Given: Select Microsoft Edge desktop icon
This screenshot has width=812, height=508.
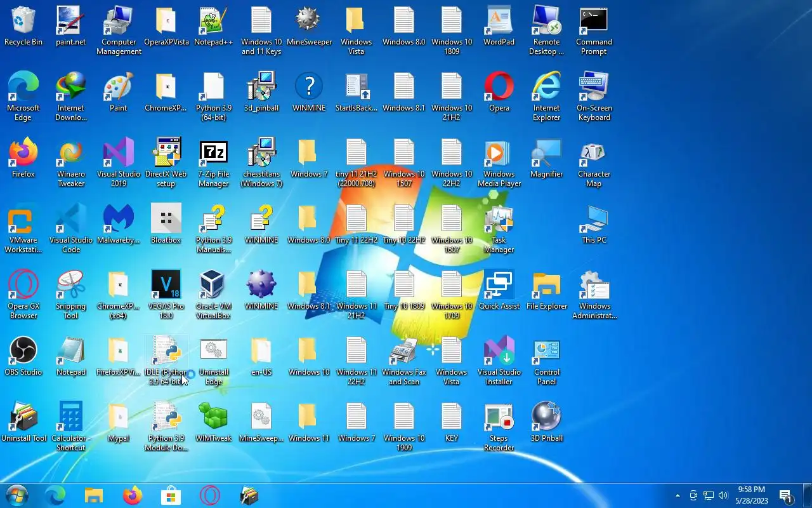Looking at the screenshot, I should [23, 97].
